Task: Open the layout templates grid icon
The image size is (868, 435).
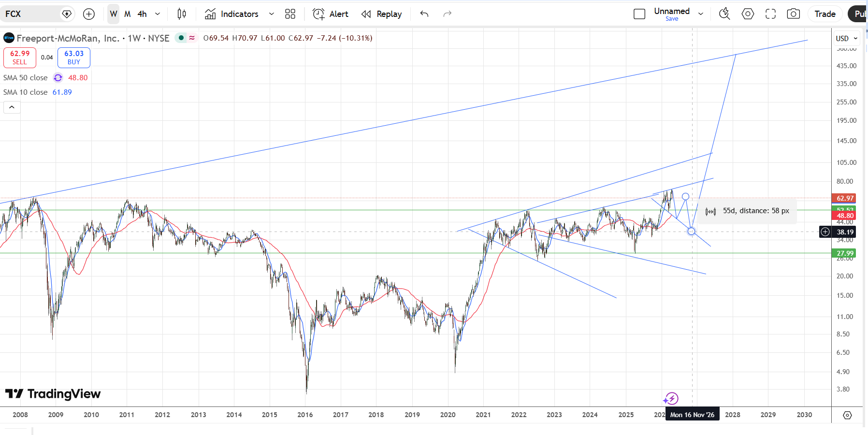Action: (290, 14)
